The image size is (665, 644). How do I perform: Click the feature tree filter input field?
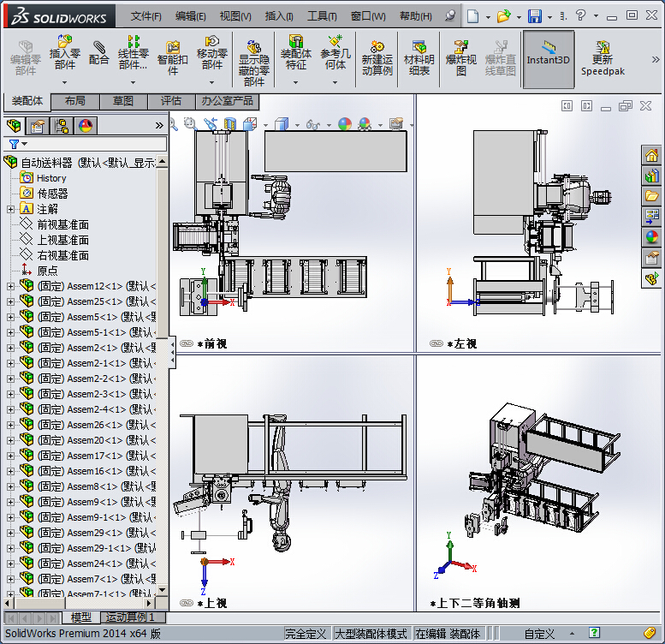pyautogui.click(x=98, y=144)
